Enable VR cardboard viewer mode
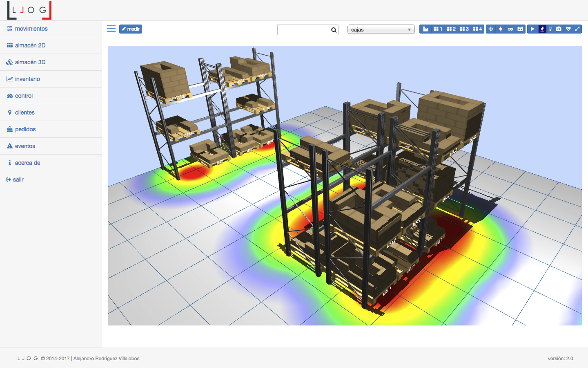 (x=520, y=29)
